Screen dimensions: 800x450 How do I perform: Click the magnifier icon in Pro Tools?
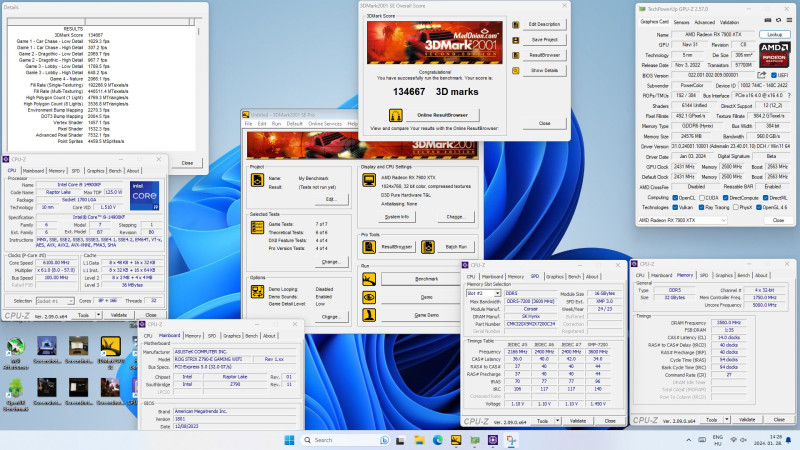tap(369, 247)
